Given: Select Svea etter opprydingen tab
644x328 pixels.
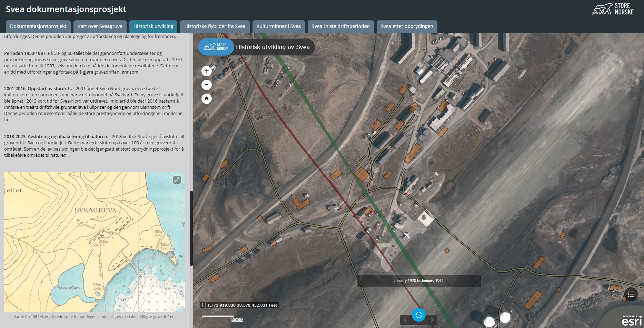Looking at the screenshot, I should (x=407, y=27).
